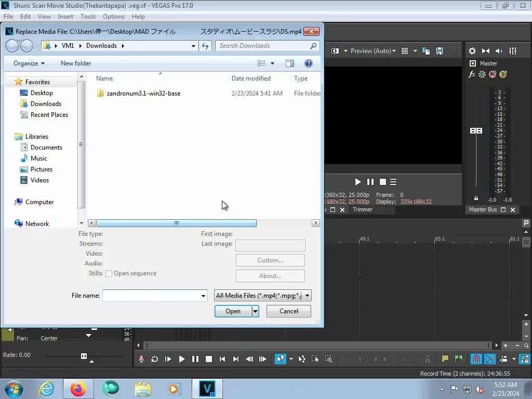The width and height of the screenshot is (532, 399).
Task: Step to the previous frame
Action: pos(249,359)
